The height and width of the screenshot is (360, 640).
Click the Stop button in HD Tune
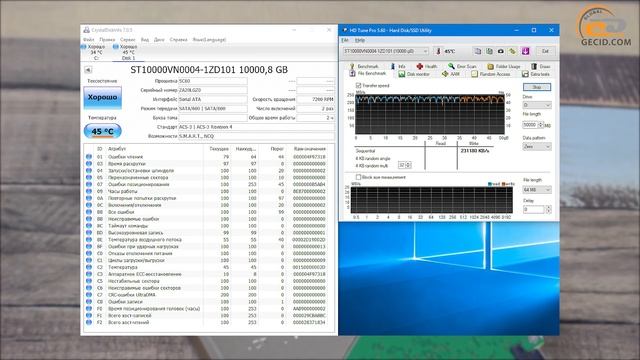537,87
